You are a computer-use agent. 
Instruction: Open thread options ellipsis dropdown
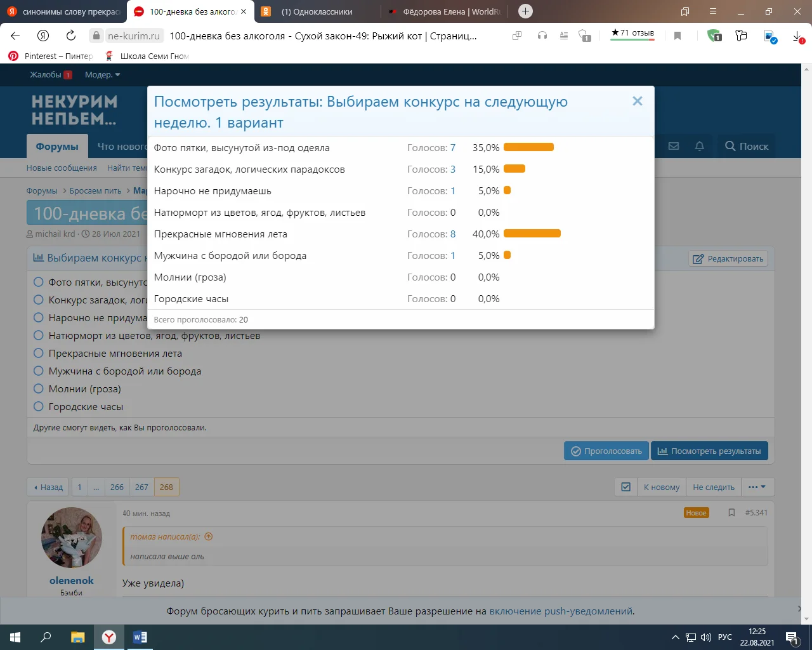pos(757,487)
